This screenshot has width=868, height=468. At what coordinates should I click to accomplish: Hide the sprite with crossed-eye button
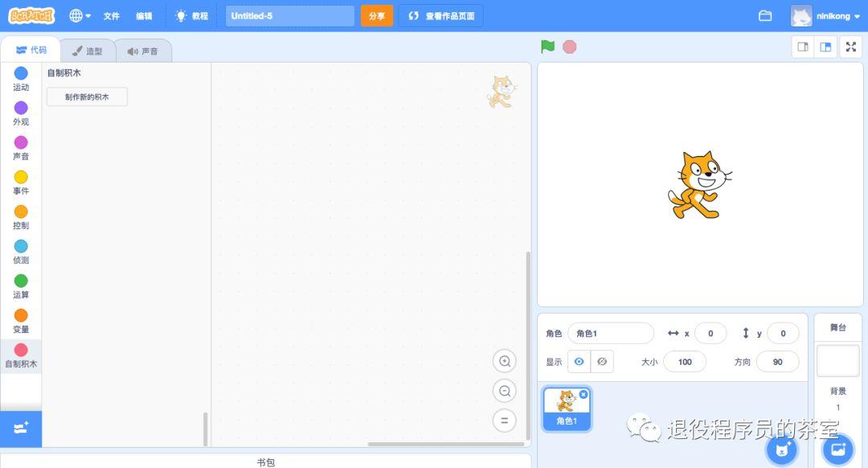coord(602,362)
